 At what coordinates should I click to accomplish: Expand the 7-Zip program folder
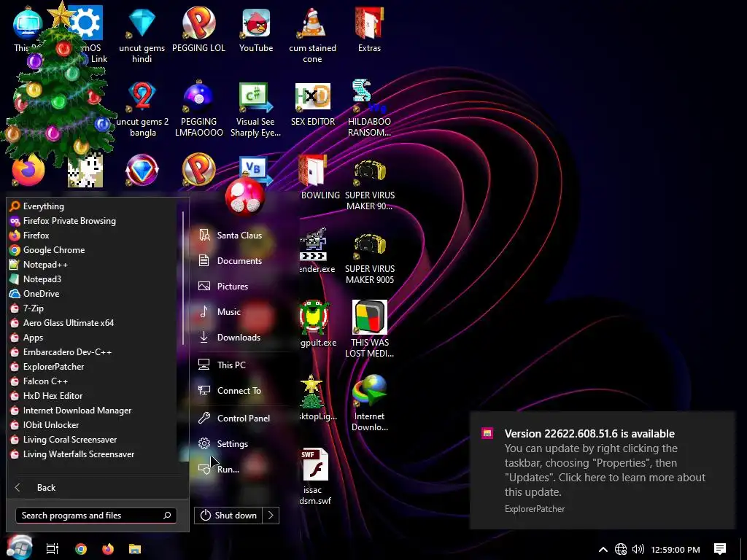(93, 308)
